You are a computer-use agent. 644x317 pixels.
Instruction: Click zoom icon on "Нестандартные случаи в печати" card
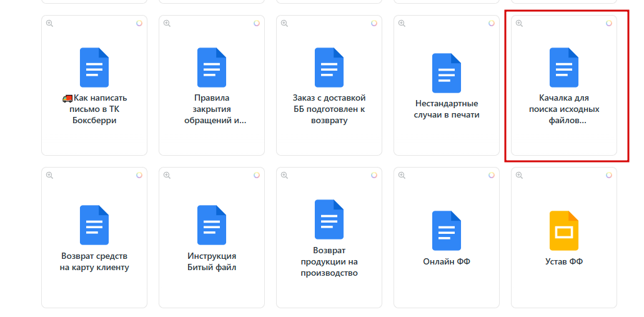pyautogui.click(x=402, y=23)
